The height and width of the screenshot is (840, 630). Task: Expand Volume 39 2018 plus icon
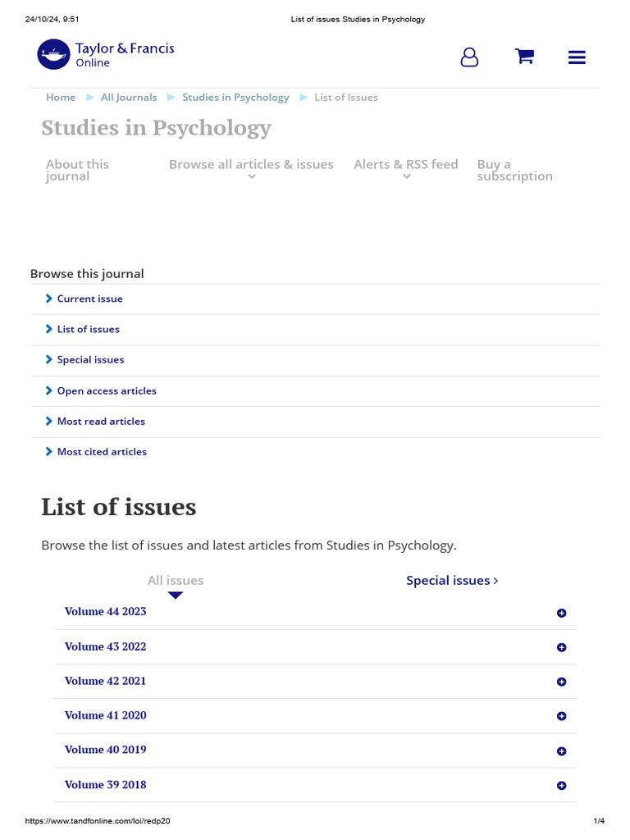pyautogui.click(x=561, y=785)
